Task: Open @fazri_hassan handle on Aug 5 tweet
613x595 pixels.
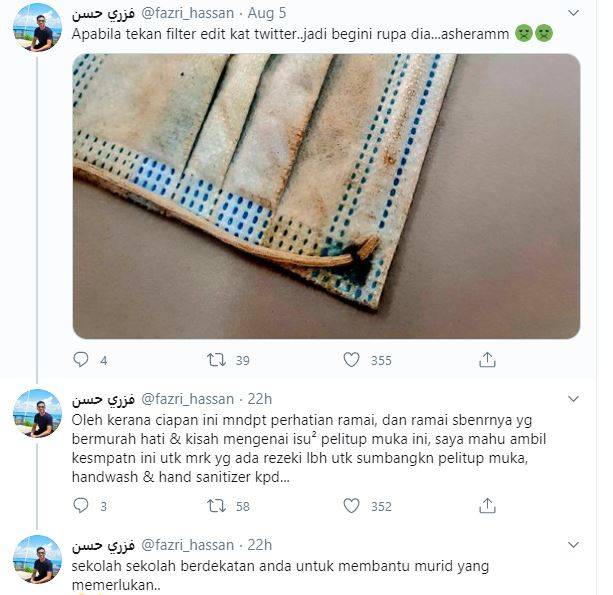Action: pyautogui.click(x=187, y=13)
